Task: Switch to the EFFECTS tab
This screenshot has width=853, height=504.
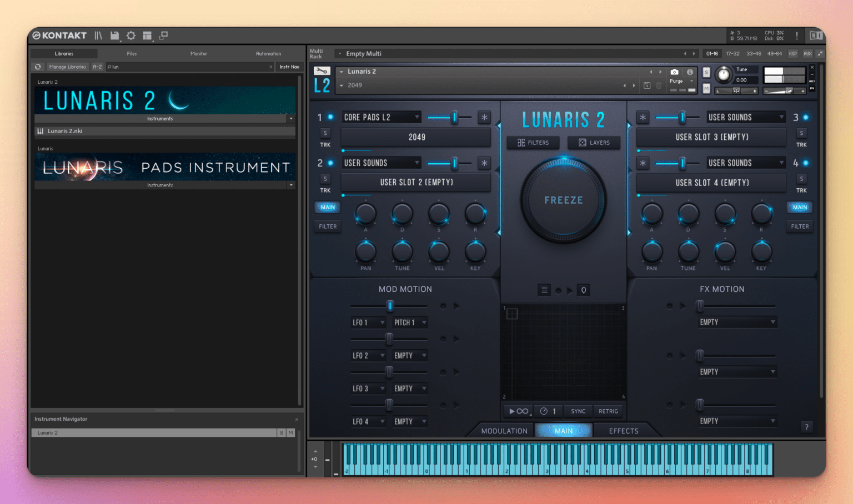Action: (x=624, y=430)
